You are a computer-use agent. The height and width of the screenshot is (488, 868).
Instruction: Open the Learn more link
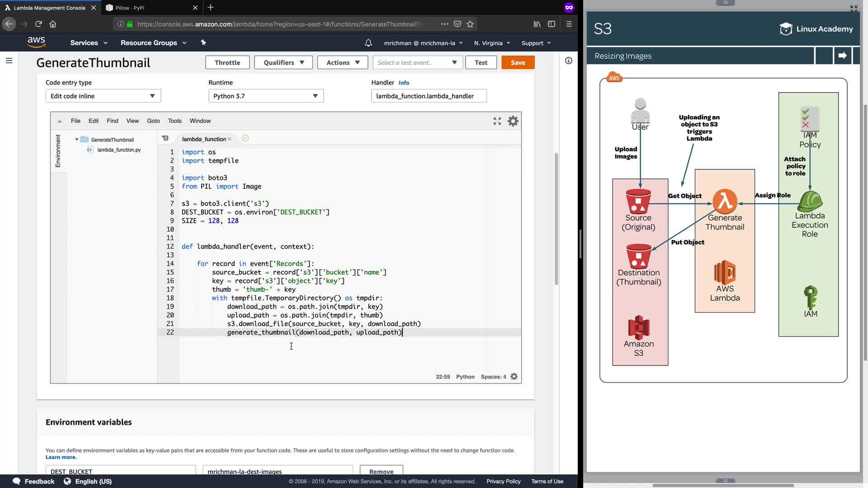coord(61,457)
